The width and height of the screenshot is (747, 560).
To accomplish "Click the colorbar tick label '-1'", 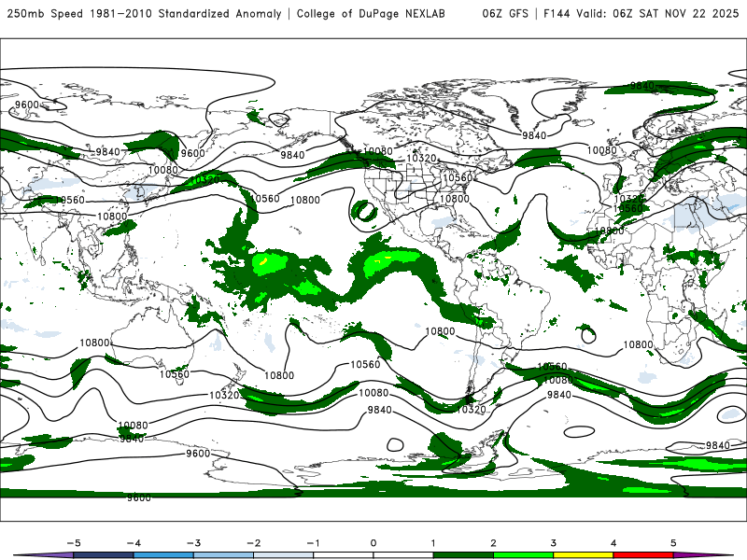I will click(x=314, y=543).
